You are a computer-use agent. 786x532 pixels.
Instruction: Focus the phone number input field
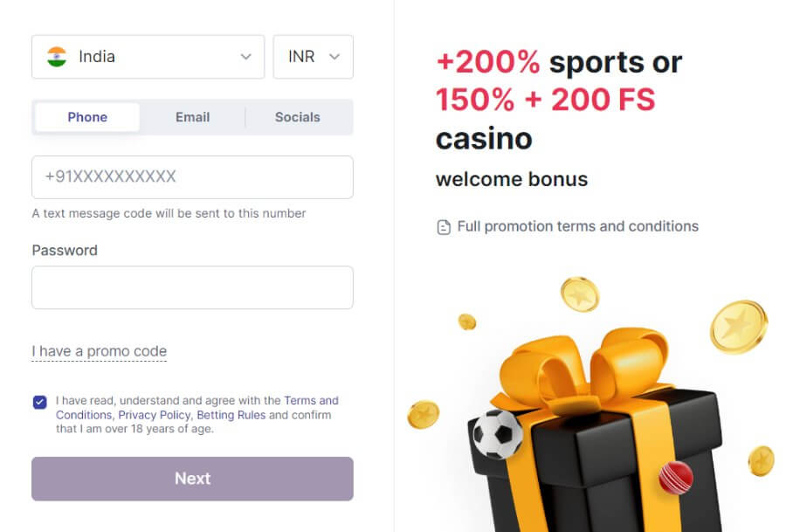coord(192,177)
